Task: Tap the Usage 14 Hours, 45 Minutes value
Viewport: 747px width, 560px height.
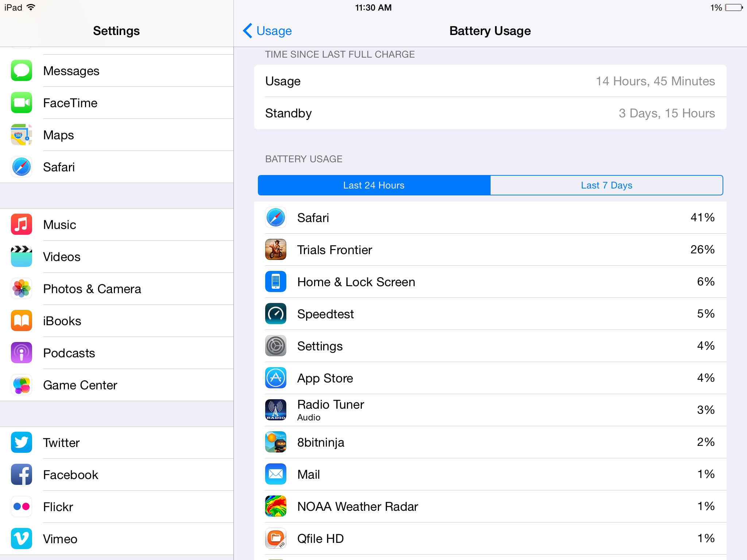Action: click(655, 81)
